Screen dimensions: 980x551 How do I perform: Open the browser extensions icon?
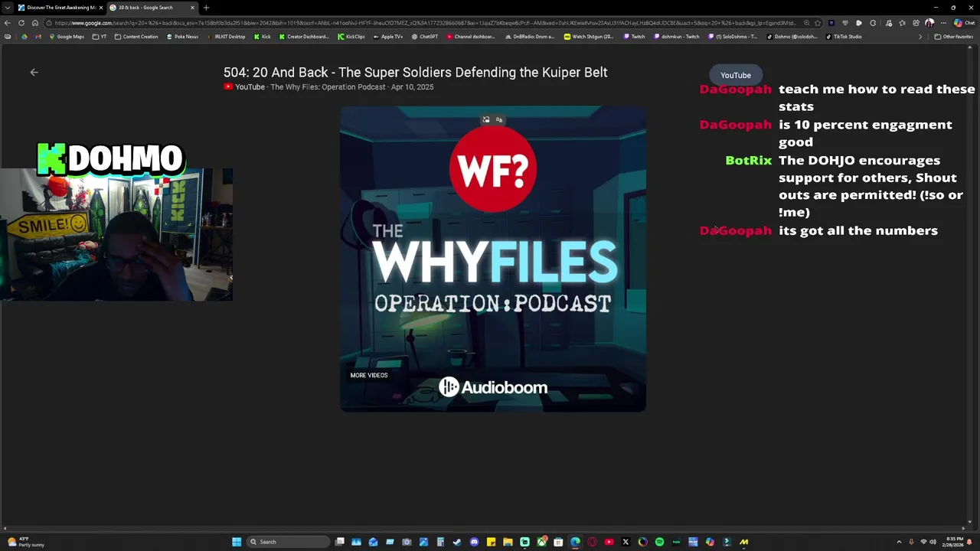click(x=873, y=23)
